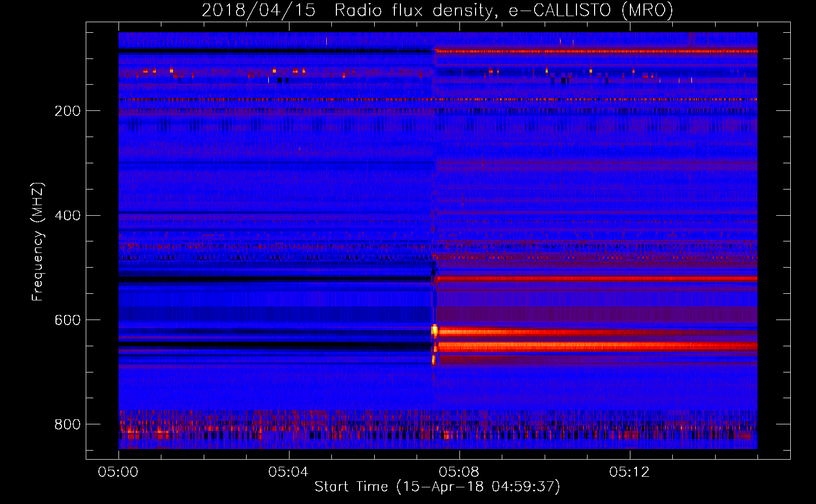Image resolution: width=816 pixels, height=504 pixels.
Task: Click the 05:08 time tick label
Action: 459,472
